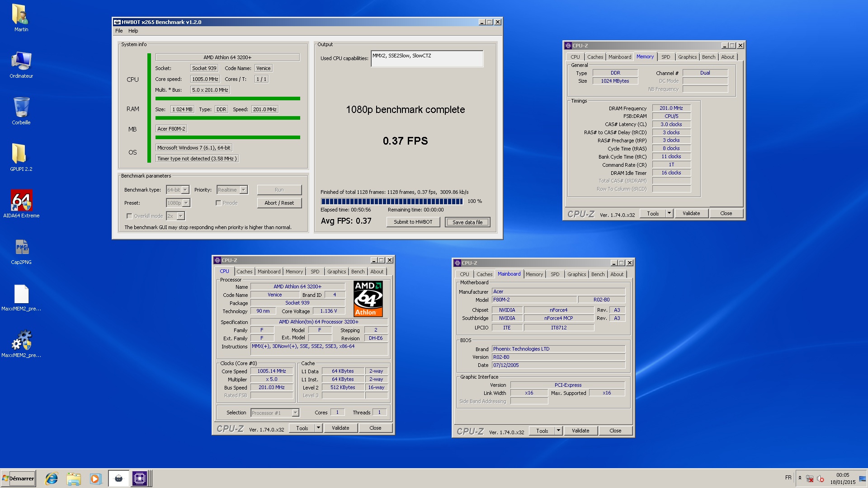Click the muted volume tray icon
The image size is (868, 488).
pyautogui.click(x=821, y=479)
